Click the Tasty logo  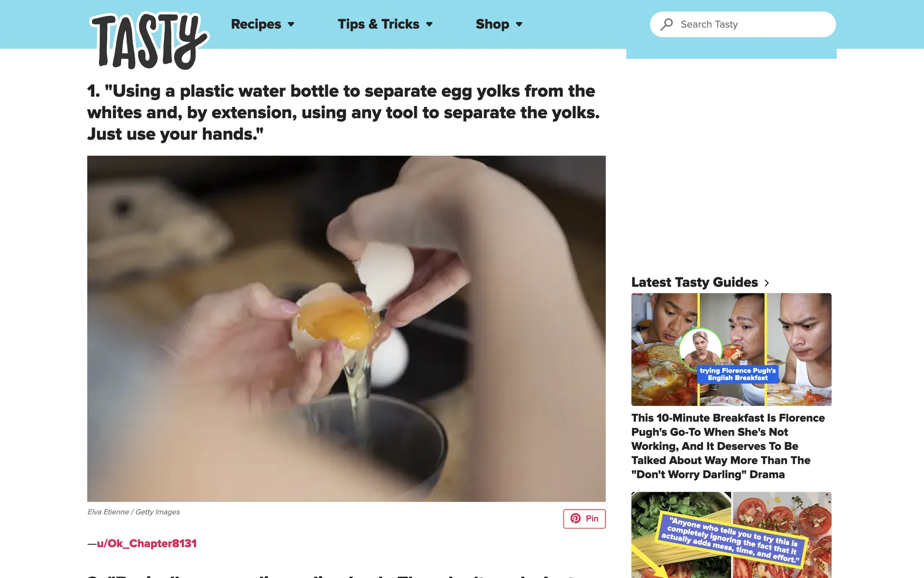(x=149, y=41)
